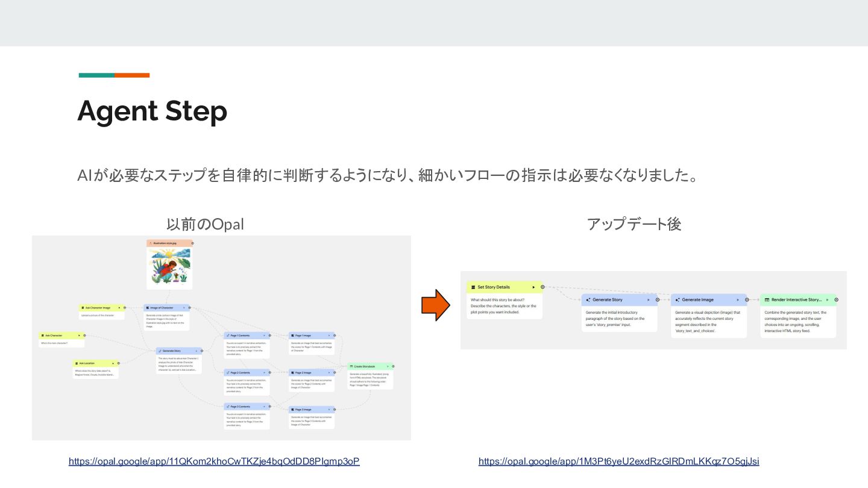Click output port of Page 1 Image node
This screenshot has height=488, width=868.
335,336
